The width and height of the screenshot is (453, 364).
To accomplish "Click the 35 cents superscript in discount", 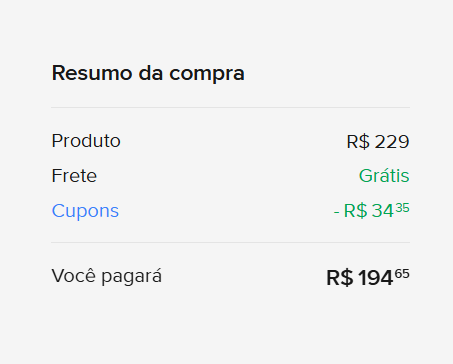I will click(402, 208).
